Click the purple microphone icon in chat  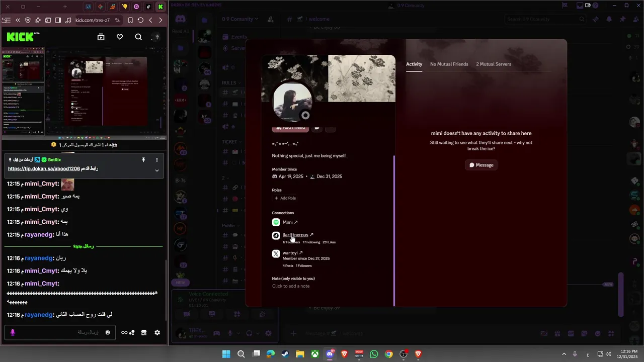[x=13, y=332]
